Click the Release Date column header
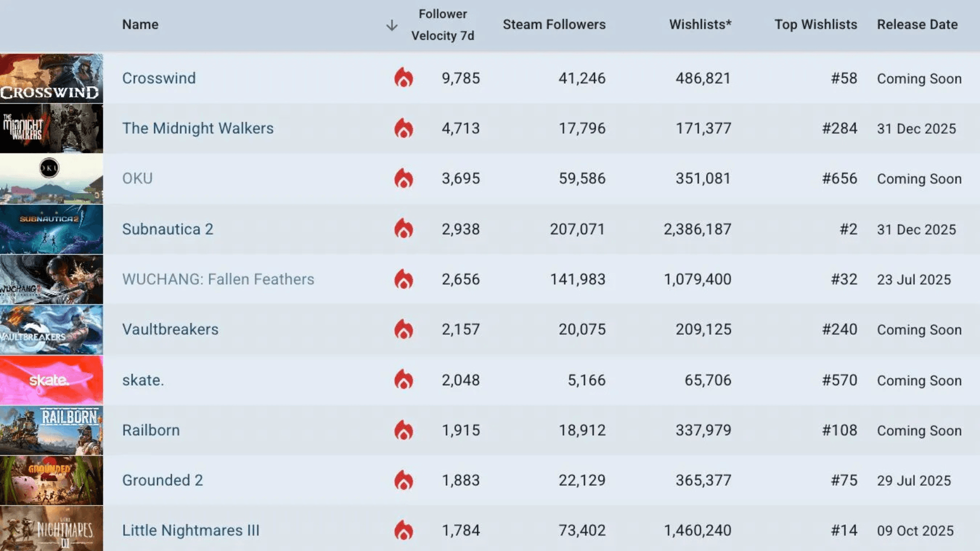 click(x=917, y=24)
